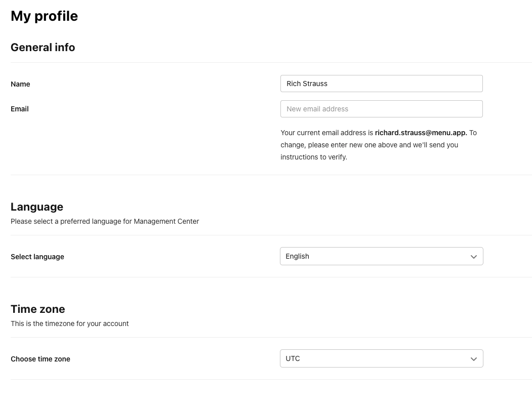
Task: Click the Rich Strauss text in name box
Action: (307, 84)
